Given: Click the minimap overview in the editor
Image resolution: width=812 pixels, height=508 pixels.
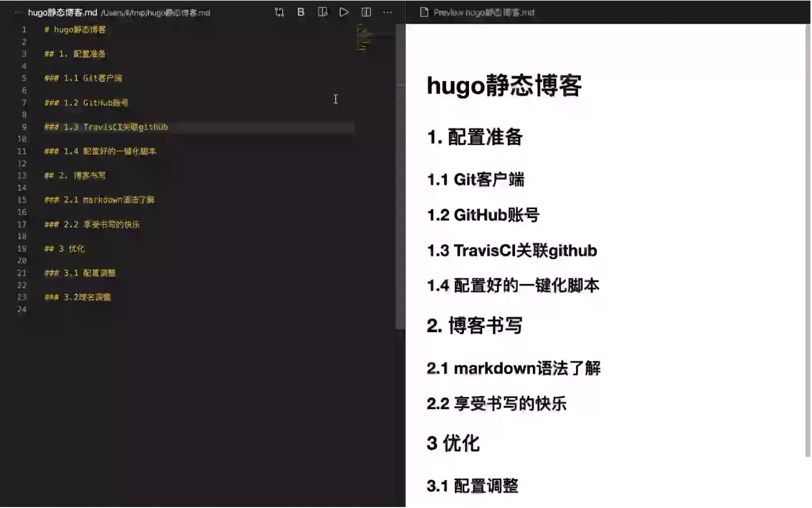Looking at the screenshot, I should (364, 37).
